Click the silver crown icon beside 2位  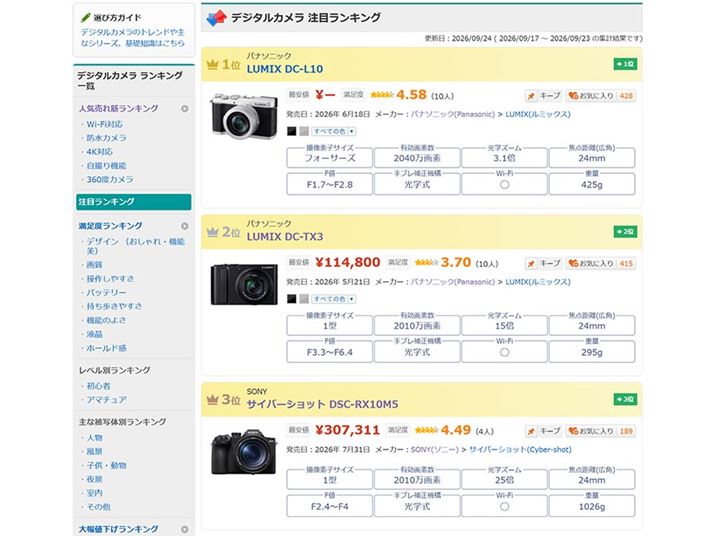212,232
